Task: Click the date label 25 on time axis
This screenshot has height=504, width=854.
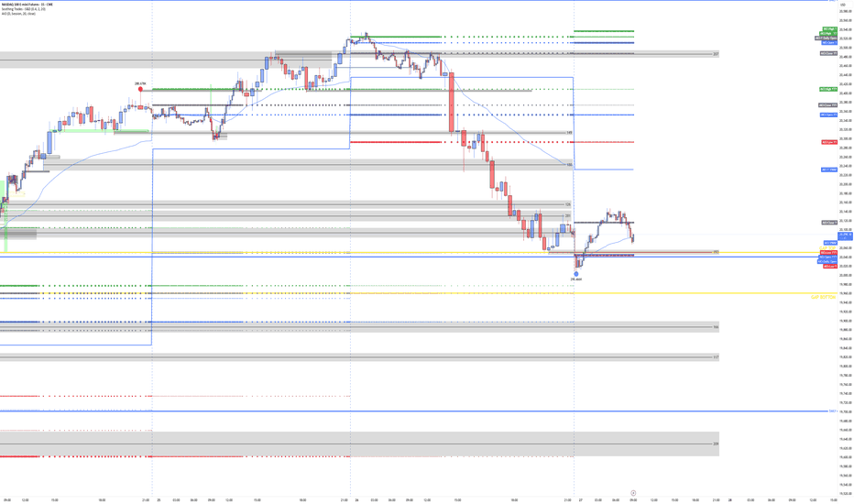Action: click(x=159, y=499)
